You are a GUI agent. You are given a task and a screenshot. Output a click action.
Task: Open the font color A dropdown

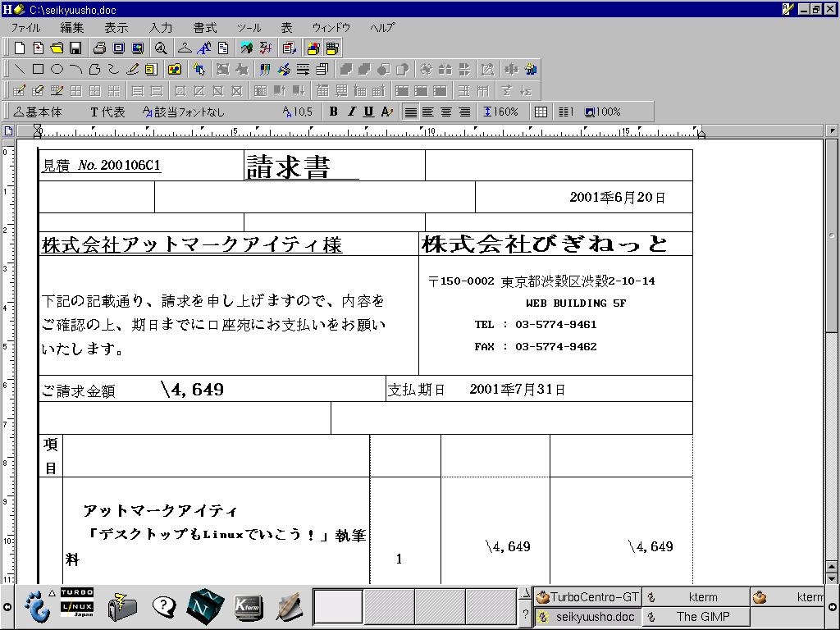[387, 112]
